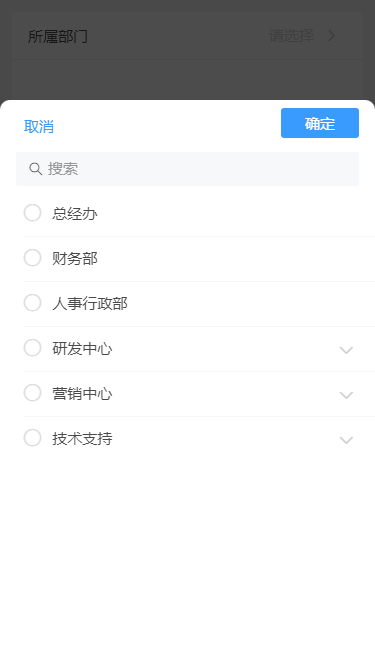Expand the 研发中心 department chevron
This screenshot has height=667, width=375.
pyautogui.click(x=347, y=350)
